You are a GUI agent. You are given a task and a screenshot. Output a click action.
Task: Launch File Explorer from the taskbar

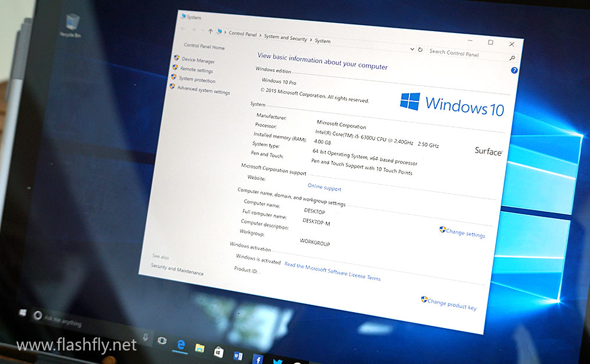[199, 348]
